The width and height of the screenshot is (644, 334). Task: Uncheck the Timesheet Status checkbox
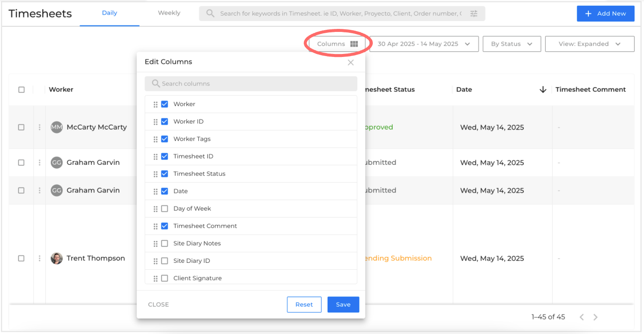coord(164,173)
